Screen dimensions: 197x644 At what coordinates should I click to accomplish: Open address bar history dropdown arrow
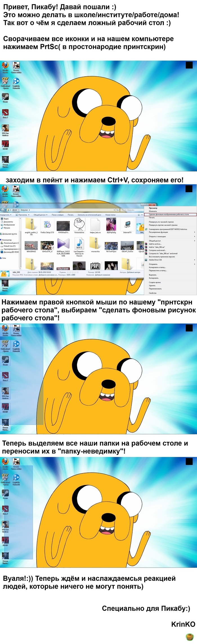[x=114, y=210]
